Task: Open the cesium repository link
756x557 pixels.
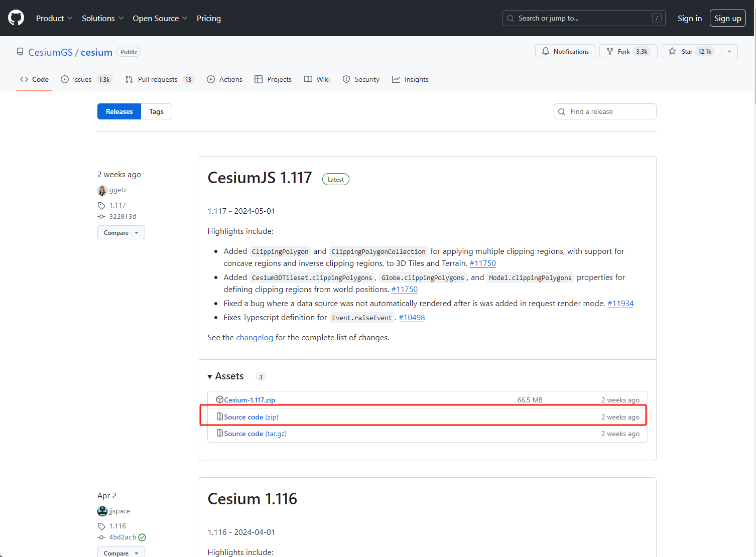Action: point(96,52)
